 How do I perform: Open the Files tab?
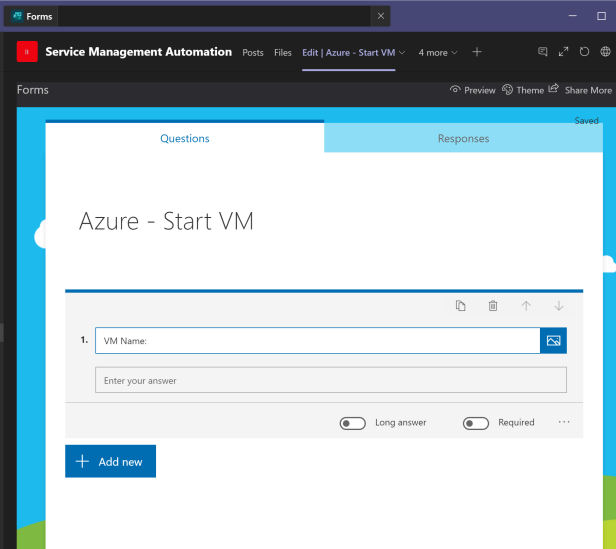283,52
